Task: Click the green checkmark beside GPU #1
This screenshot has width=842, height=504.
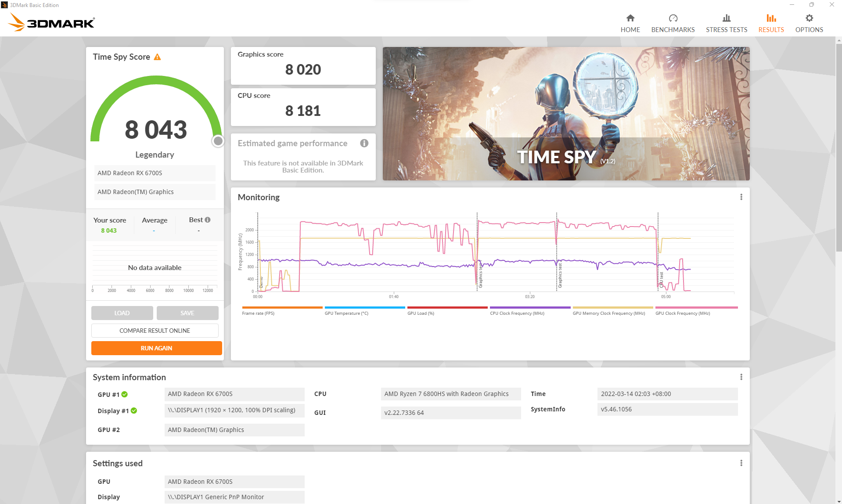Action: tap(125, 394)
